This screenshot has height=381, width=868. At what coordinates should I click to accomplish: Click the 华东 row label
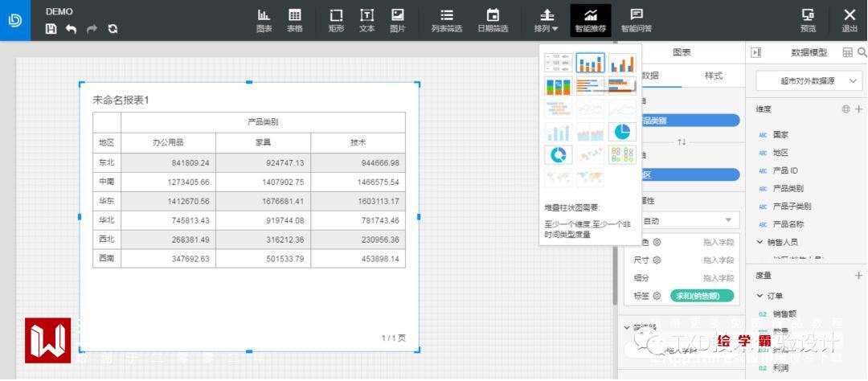(106, 201)
